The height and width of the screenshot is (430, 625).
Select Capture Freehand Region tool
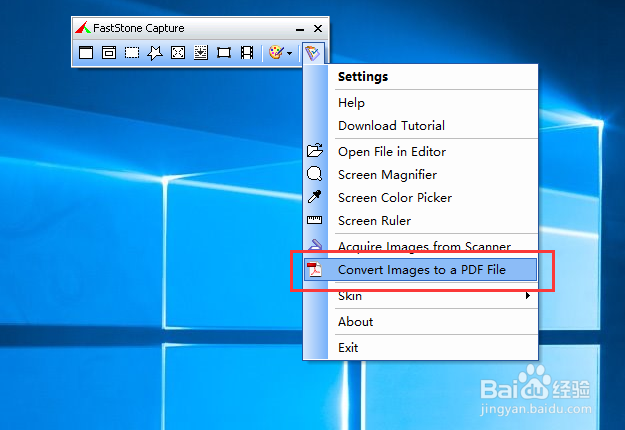point(155,53)
